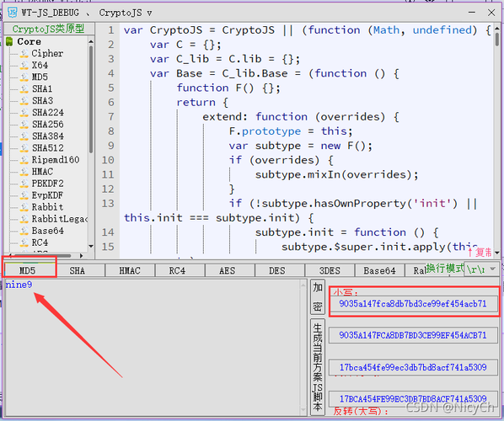Switch to the 3DES tab

click(330, 270)
